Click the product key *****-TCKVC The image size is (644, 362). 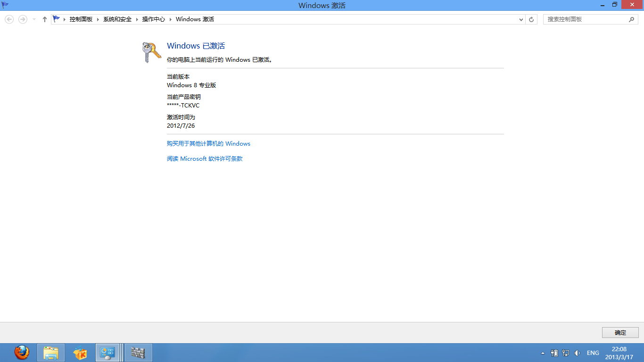(183, 106)
